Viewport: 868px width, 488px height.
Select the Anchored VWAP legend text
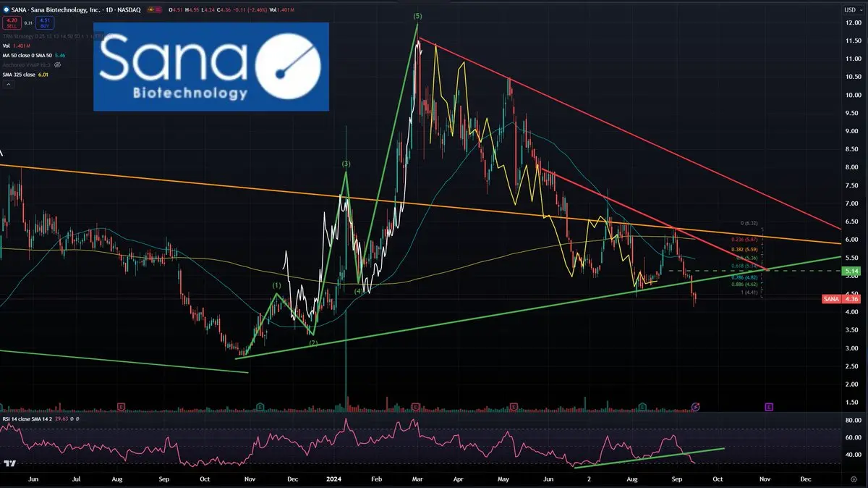click(27, 65)
